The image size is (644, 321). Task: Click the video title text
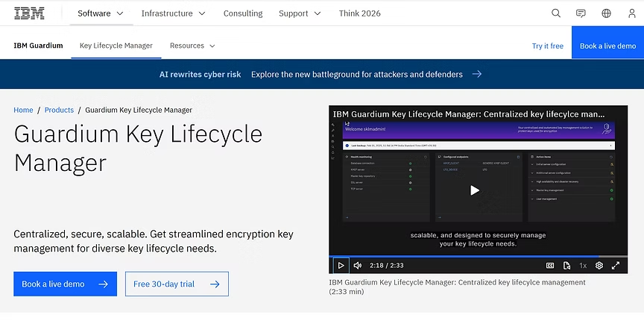(x=469, y=114)
